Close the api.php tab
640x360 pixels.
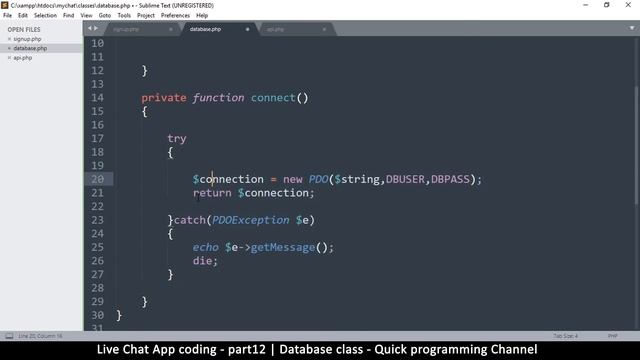pyautogui.click(x=324, y=29)
